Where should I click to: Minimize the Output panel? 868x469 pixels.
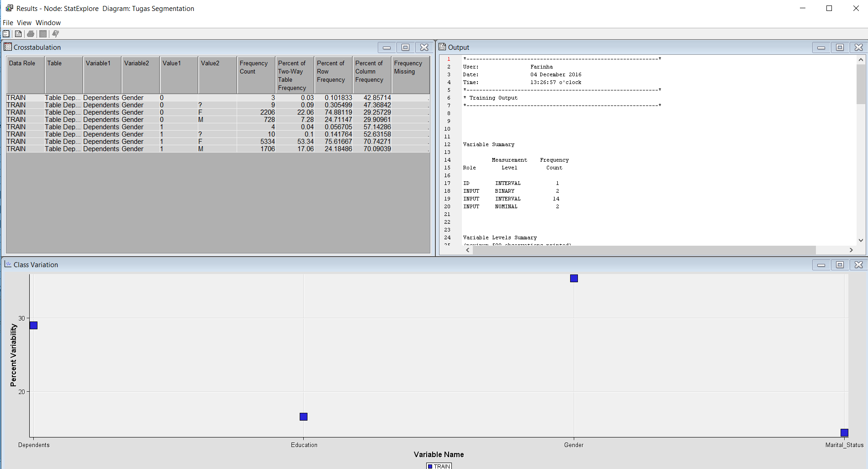pyautogui.click(x=821, y=47)
